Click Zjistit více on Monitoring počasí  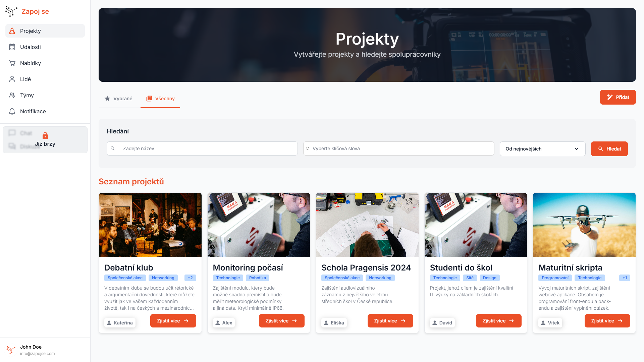[281, 321]
